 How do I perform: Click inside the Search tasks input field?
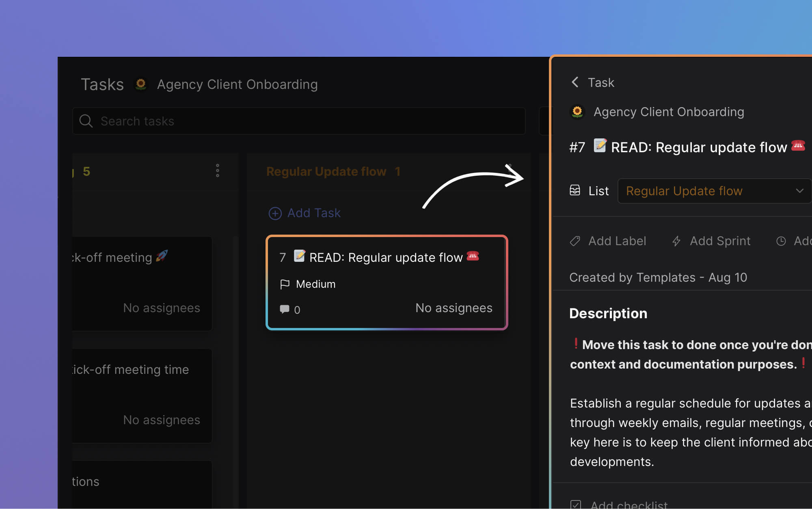244,121
